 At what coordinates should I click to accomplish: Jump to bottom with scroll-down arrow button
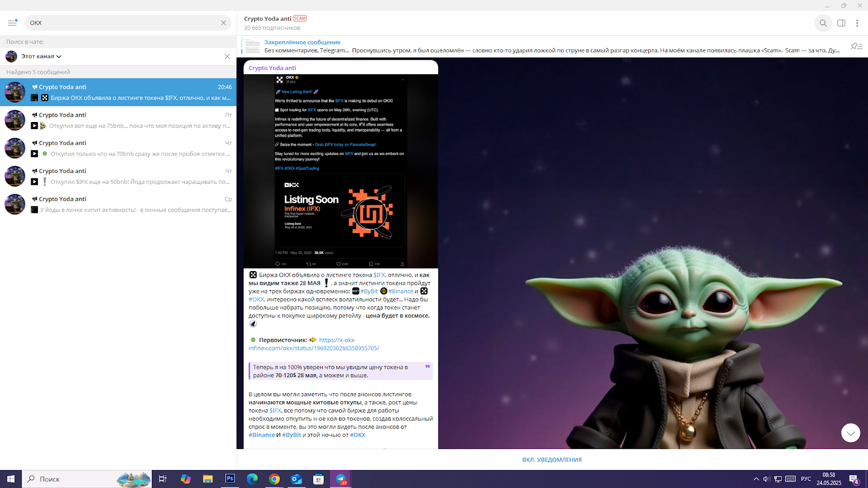coord(851,433)
